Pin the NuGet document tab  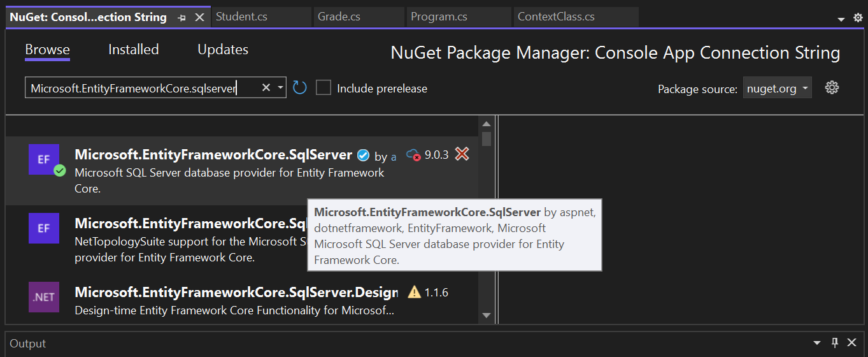(182, 18)
